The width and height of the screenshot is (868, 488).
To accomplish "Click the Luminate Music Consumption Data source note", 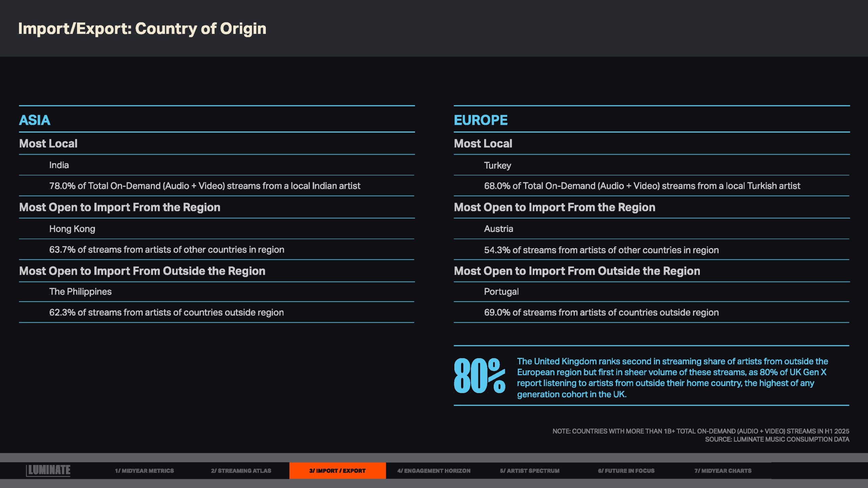I will [x=777, y=440].
